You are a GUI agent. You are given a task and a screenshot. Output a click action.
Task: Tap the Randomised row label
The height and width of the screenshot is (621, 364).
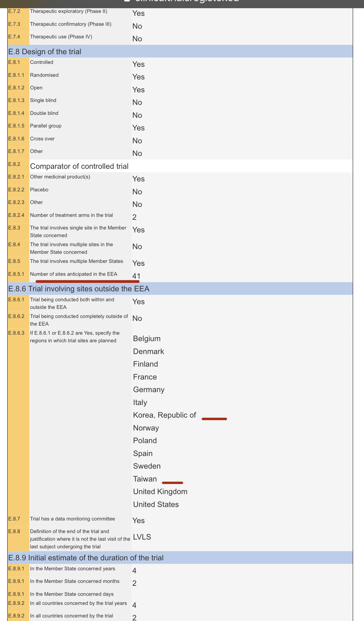pos(44,75)
